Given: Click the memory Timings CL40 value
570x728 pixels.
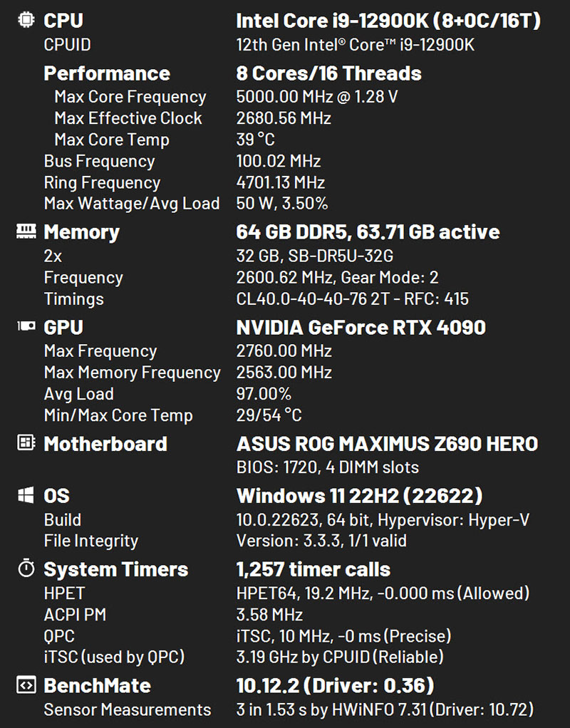Looking at the screenshot, I should pyautogui.click(x=352, y=298).
